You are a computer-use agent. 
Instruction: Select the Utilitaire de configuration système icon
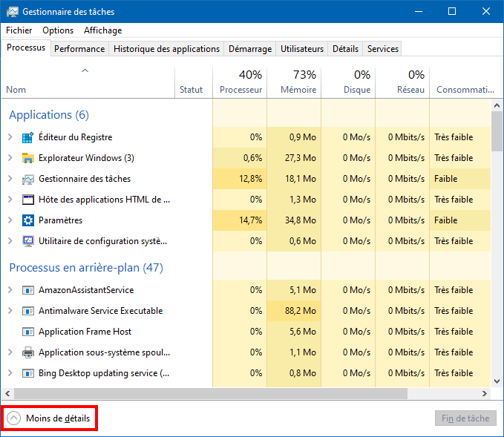click(x=28, y=241)
